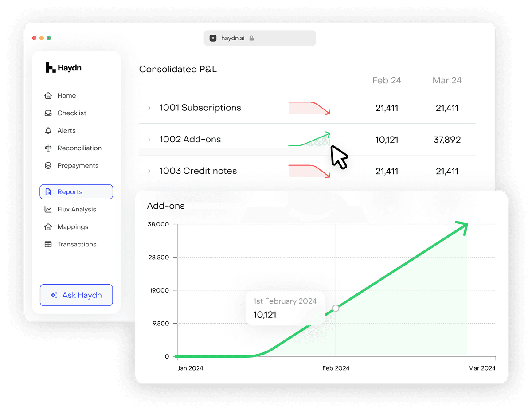This screenshot has width=532, height=410.
Task: Click the Alerts bell icon
Action: [x=48, y=131]
